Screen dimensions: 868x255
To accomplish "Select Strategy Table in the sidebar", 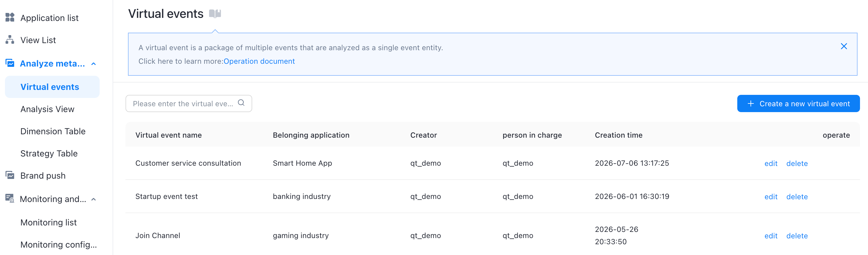I will pos(49,153).
